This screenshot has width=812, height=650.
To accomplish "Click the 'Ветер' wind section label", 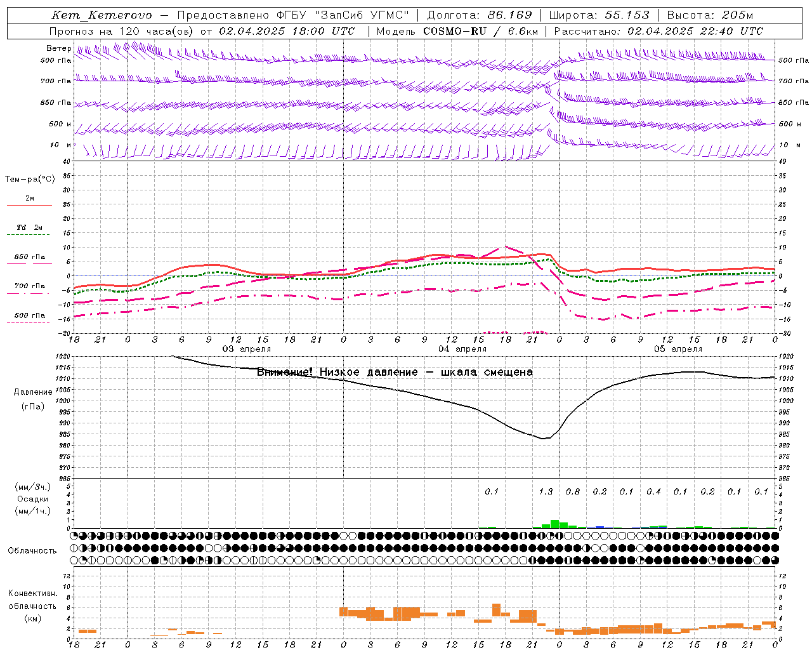I will click(x=59, y=48).
